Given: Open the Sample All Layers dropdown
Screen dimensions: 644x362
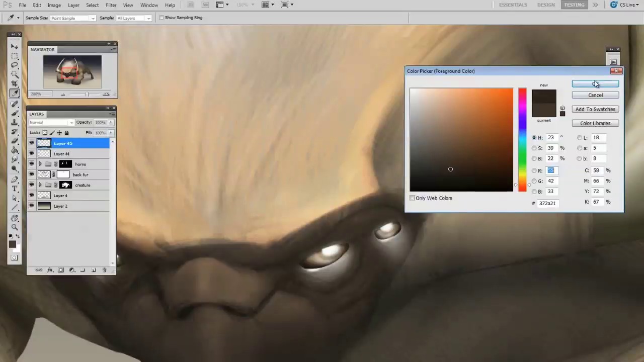Looking at the screenshot, I should (x=133, y=18).
